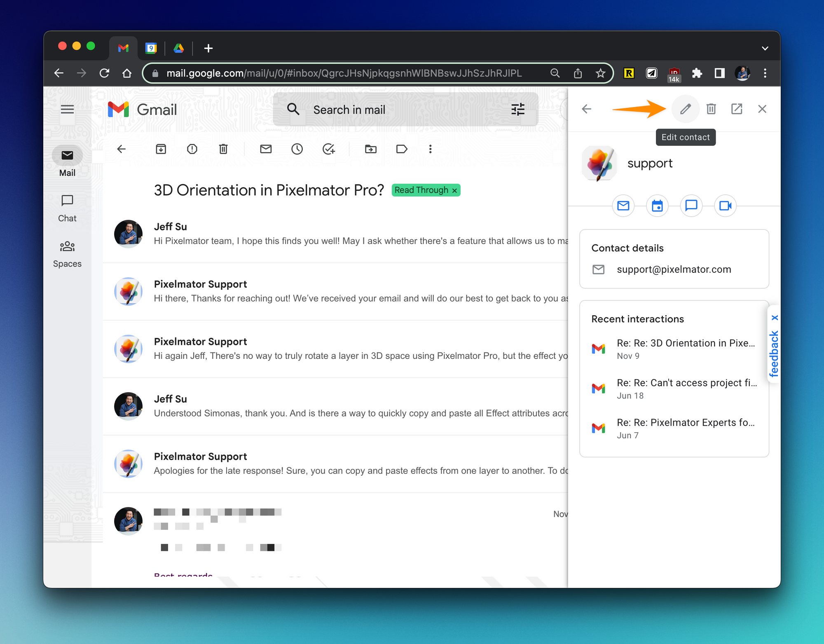The width and height of the screenshot is (824, 644).
Task: Schedule calendar event with support contact
Action: click(657, 206)
